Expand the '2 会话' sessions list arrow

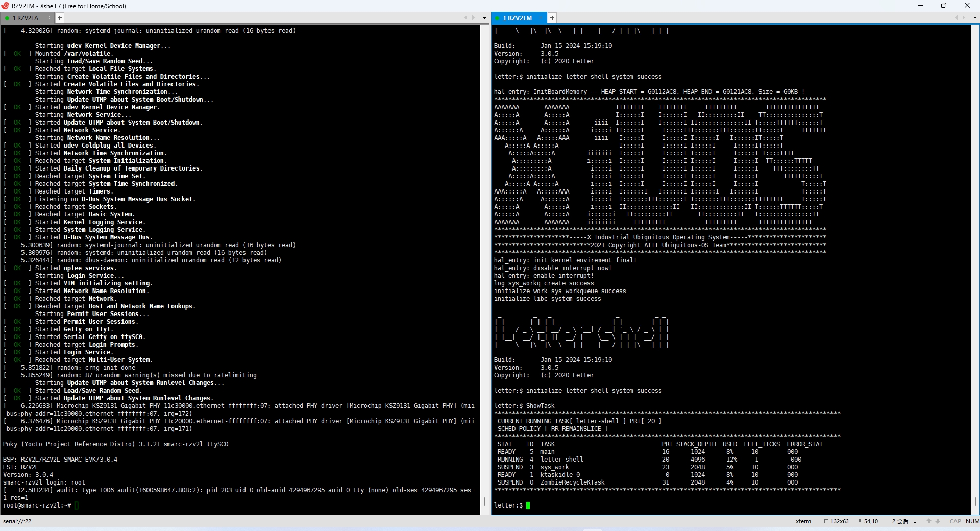915,522
